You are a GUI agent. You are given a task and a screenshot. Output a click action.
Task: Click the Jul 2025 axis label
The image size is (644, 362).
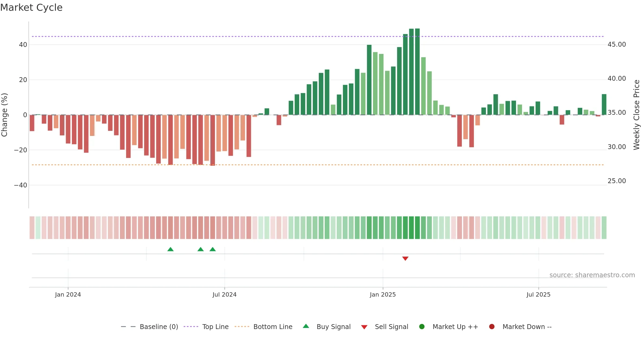tap(539, 294)
